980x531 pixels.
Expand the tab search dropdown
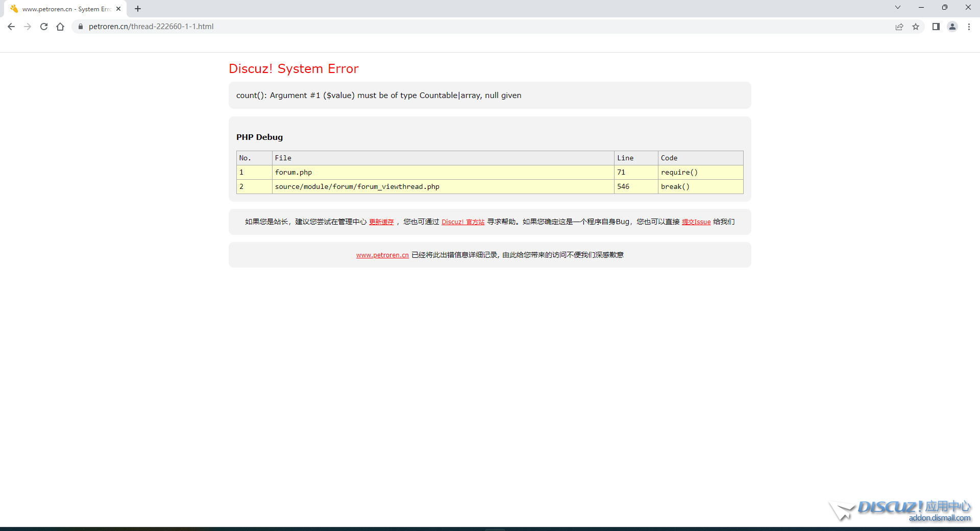point(898,8)
